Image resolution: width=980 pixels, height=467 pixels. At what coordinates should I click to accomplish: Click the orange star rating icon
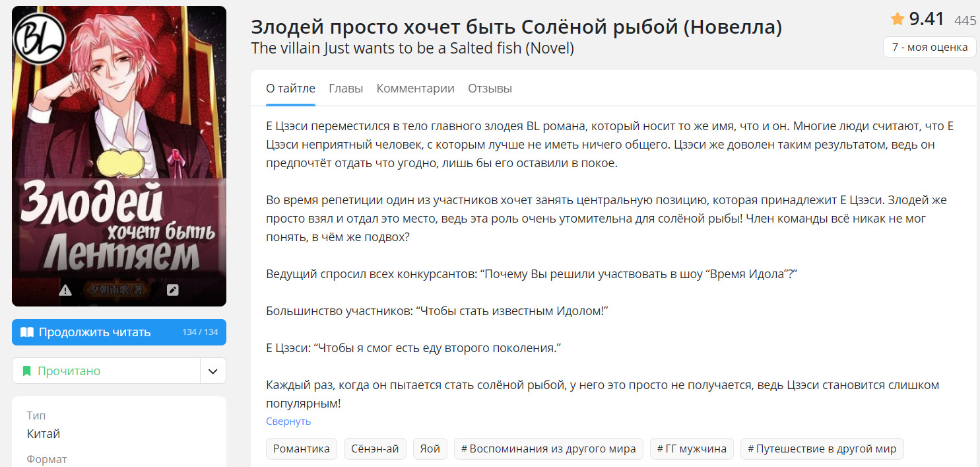pyautogui.click(x=897, y=19)
